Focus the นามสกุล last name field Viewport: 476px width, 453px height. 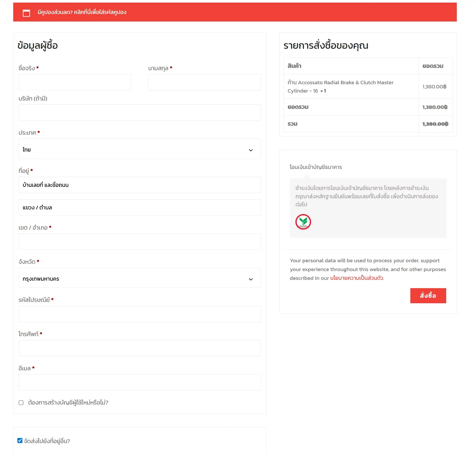click(204, 82)
